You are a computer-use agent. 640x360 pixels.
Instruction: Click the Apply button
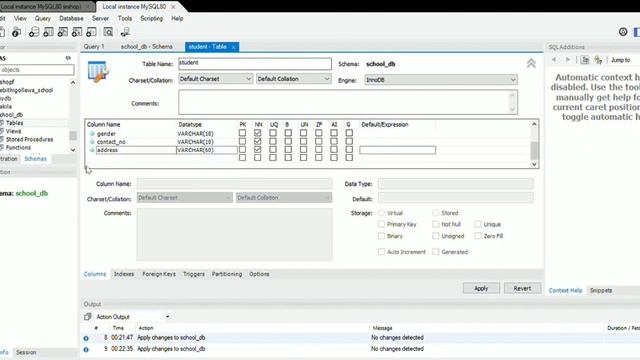pos(481,288)
